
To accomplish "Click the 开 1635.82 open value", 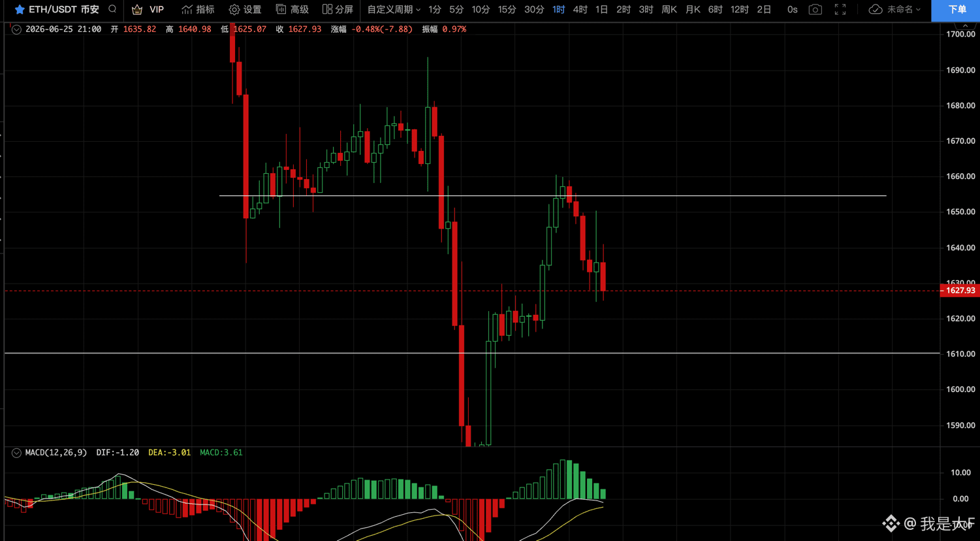I will (133, 29).
